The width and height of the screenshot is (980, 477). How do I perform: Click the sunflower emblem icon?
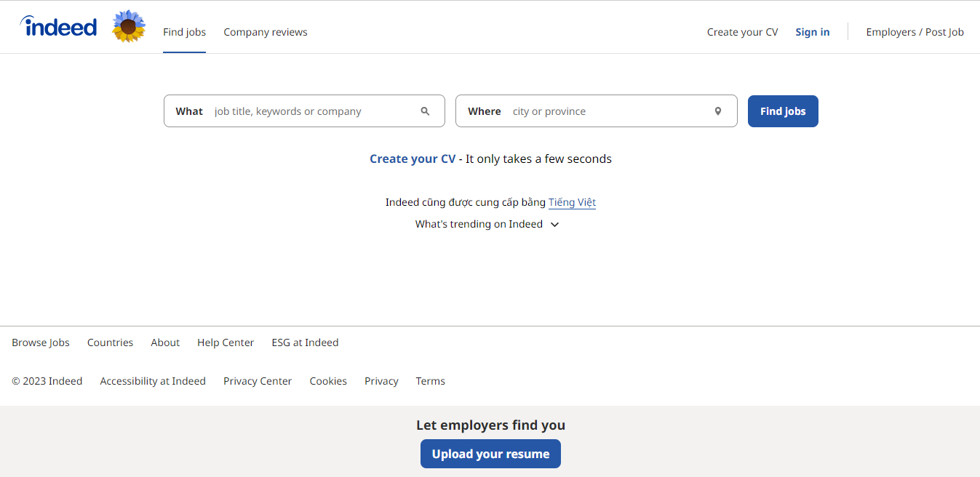(129, 27)
